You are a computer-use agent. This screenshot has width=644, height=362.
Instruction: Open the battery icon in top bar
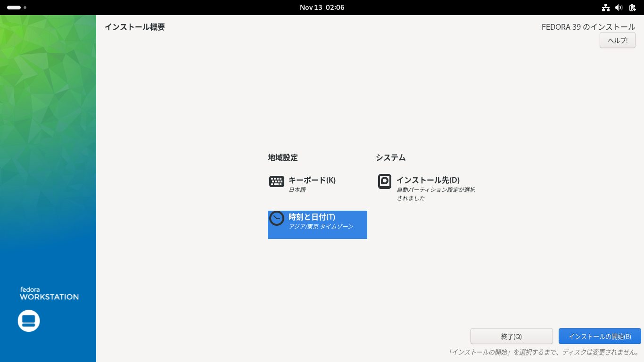(x=632, y=8)
